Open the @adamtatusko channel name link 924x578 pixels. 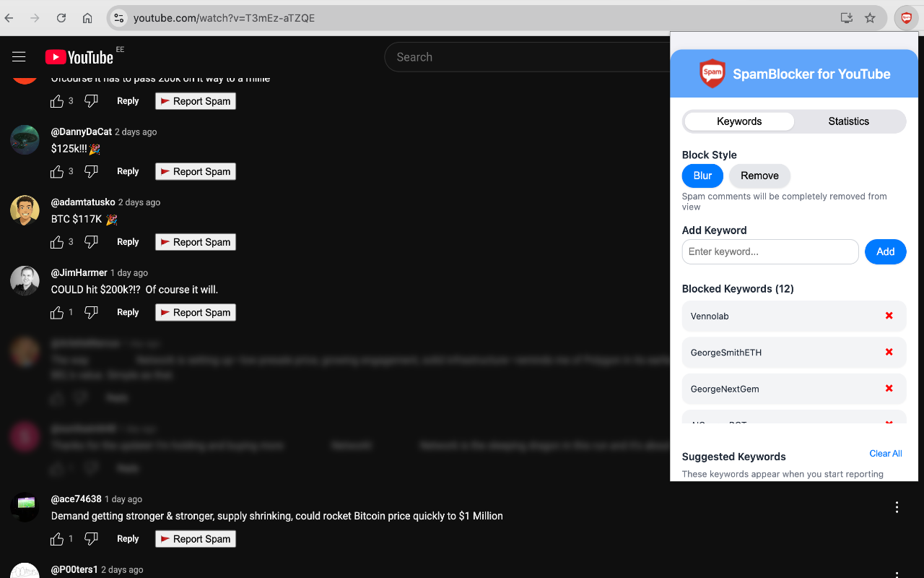coord(83,202)
